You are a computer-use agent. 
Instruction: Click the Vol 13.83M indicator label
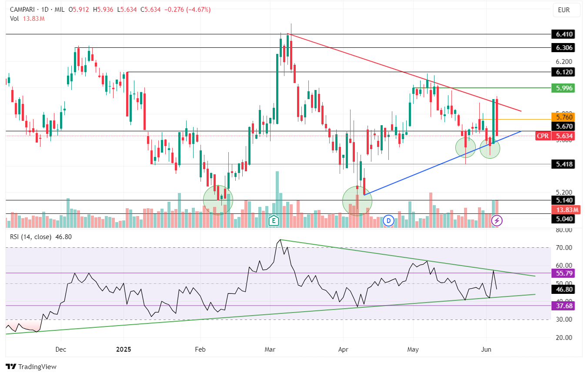pos(27,19)
